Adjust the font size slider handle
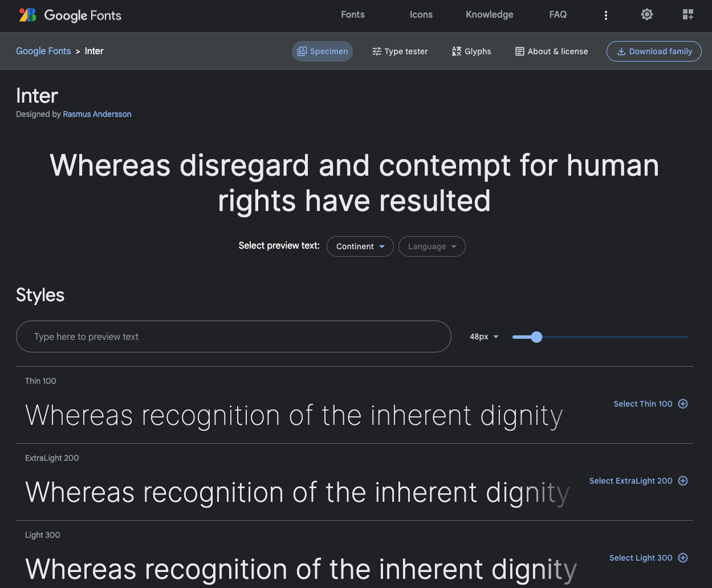Image resolution: width=712 pixels, height=588 pixels. coord(536,337)
